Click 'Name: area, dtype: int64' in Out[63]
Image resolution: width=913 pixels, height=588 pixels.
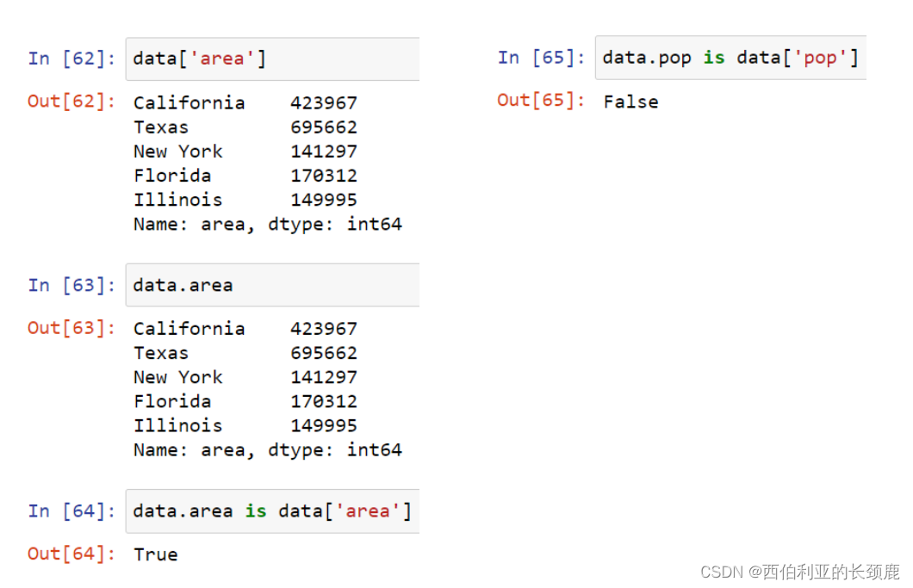point(267,450)
